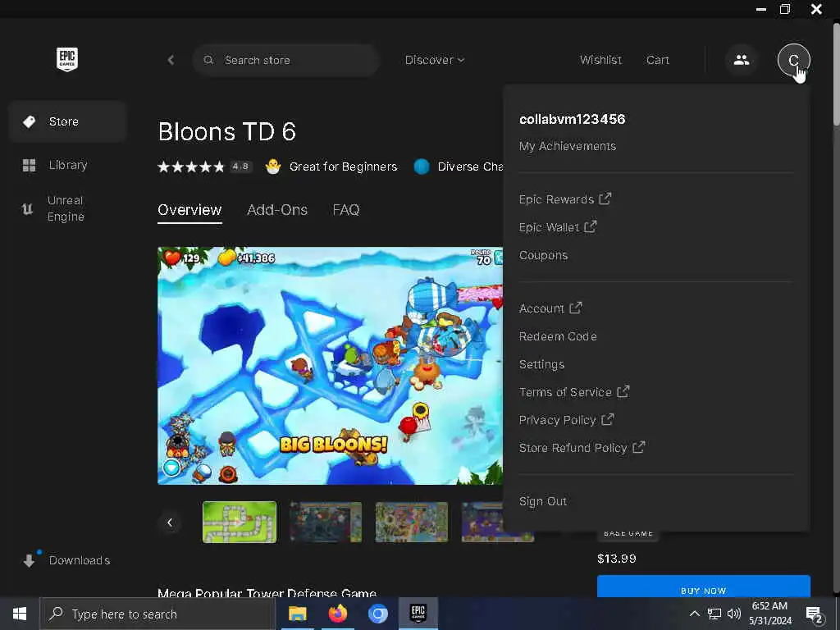Go back using the header arrow
This screenshot has width=840, height=630.
(x=171, y=60)
